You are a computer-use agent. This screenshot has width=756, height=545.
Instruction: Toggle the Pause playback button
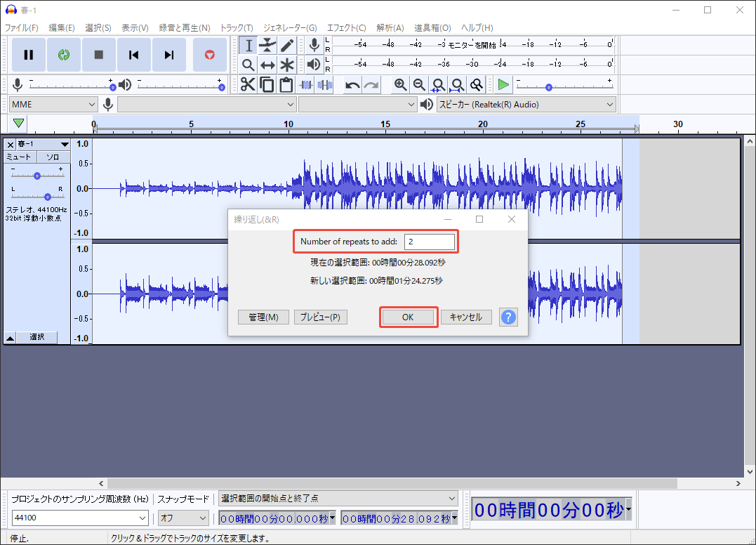(x=29, y=54)
